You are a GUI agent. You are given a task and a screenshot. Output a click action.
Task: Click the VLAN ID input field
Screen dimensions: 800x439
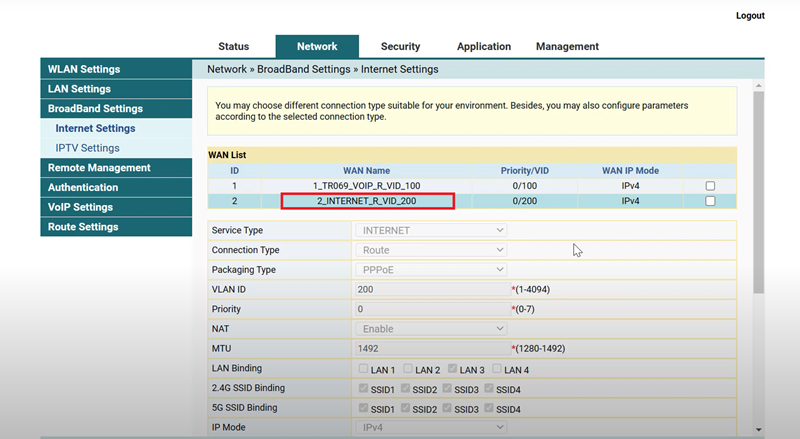click(431, 289)
